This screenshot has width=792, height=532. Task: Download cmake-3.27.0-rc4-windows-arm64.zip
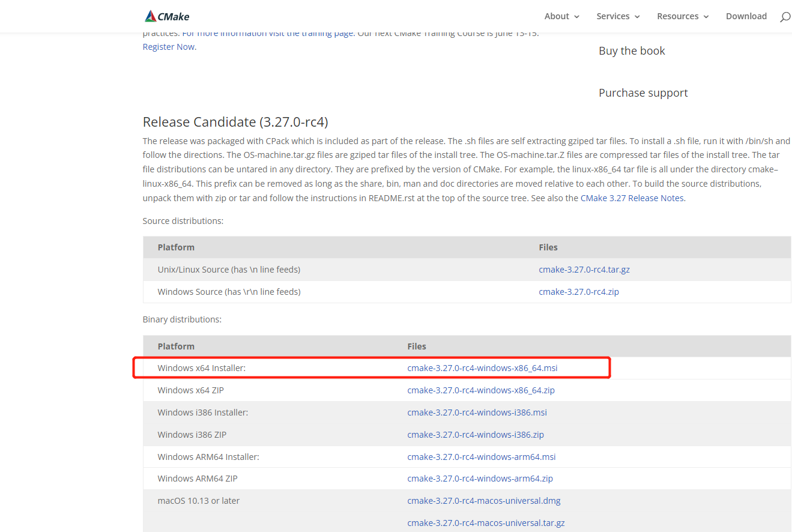480,479
